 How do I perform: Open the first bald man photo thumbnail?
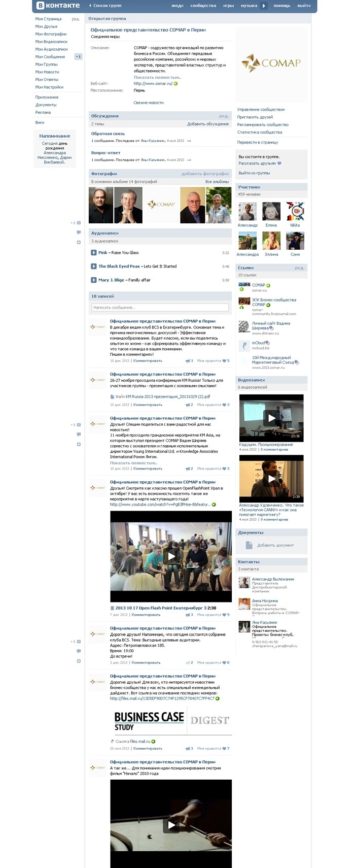pos(101,205)
